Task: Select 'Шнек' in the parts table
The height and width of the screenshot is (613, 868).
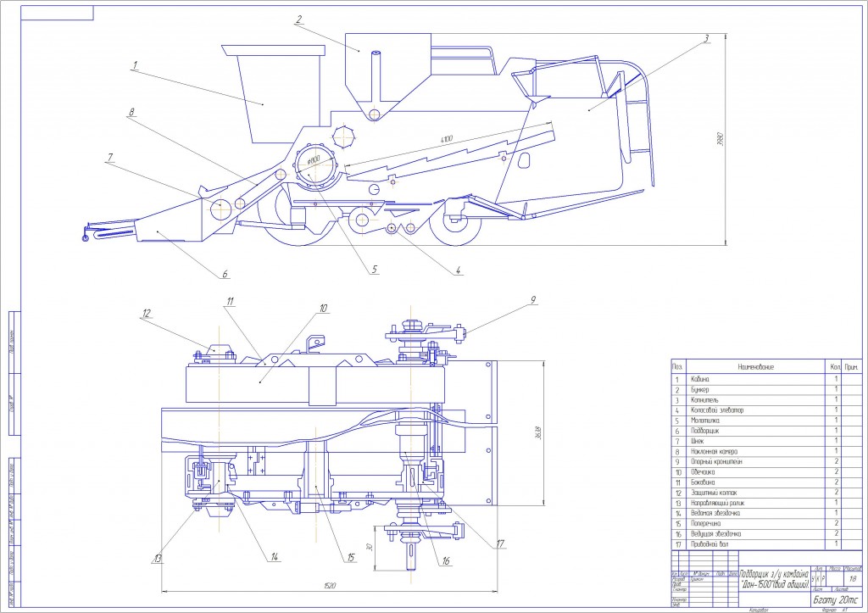Action: (x=698, y=442)
